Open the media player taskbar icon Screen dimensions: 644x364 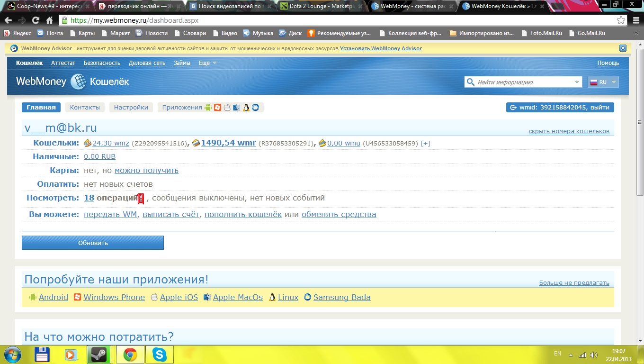(x=71, y=355)
